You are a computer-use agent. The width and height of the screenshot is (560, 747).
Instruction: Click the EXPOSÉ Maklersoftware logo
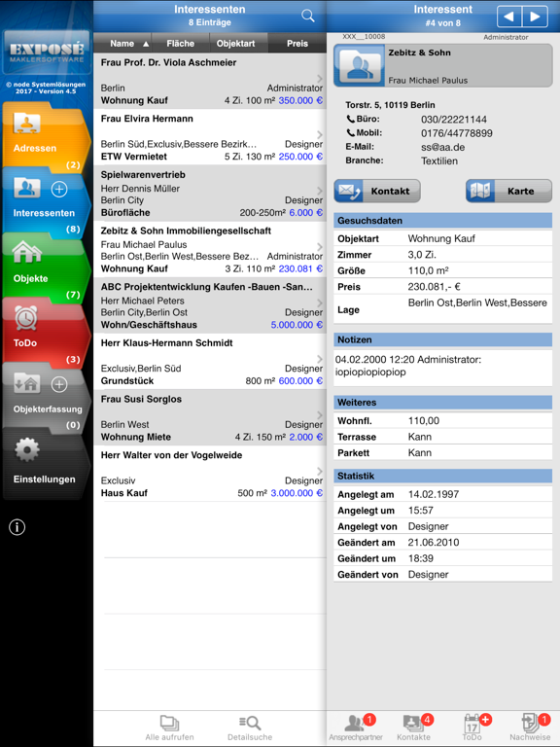47,52
